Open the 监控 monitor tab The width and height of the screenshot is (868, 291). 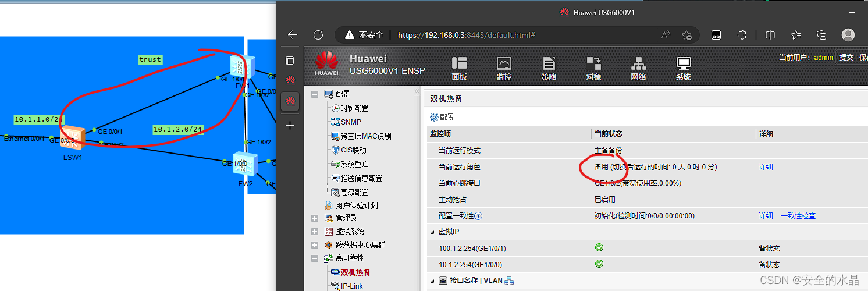point(504,69)
